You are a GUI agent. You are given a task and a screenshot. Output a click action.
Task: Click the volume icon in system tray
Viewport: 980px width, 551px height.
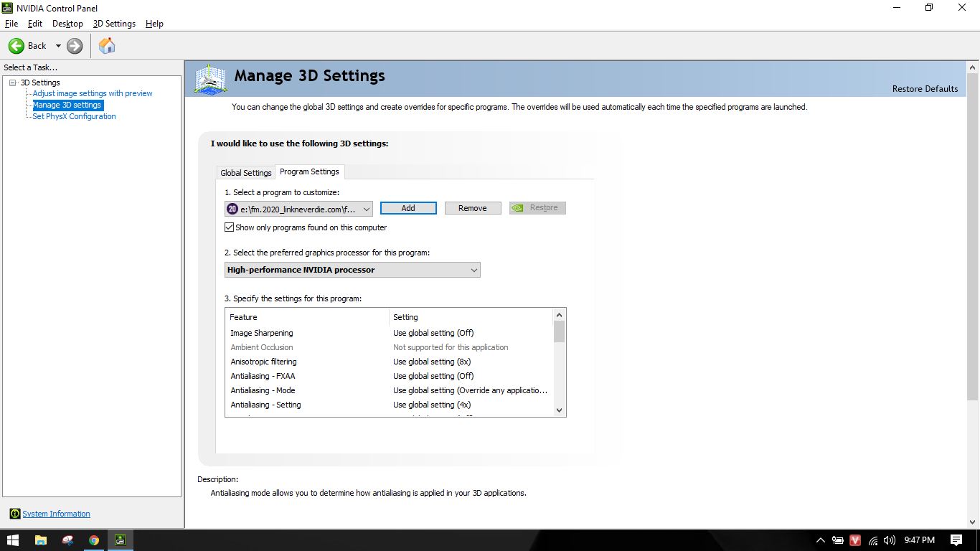tap(890, 540)
